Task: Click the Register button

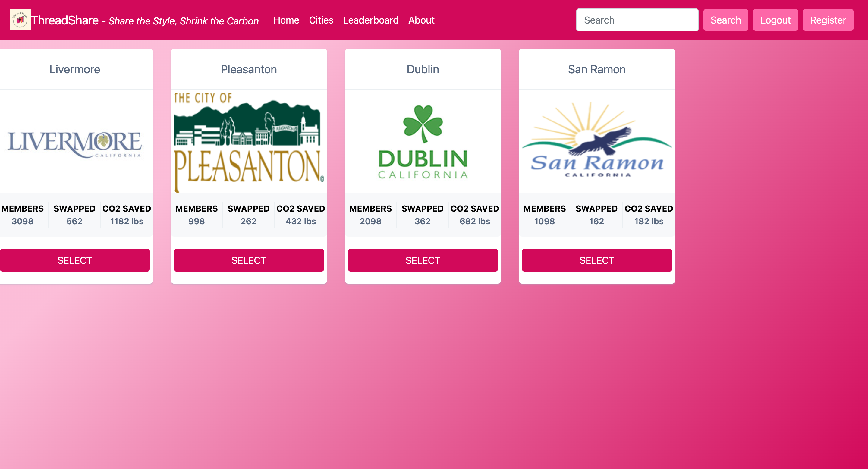Action: tap(828, 20)
